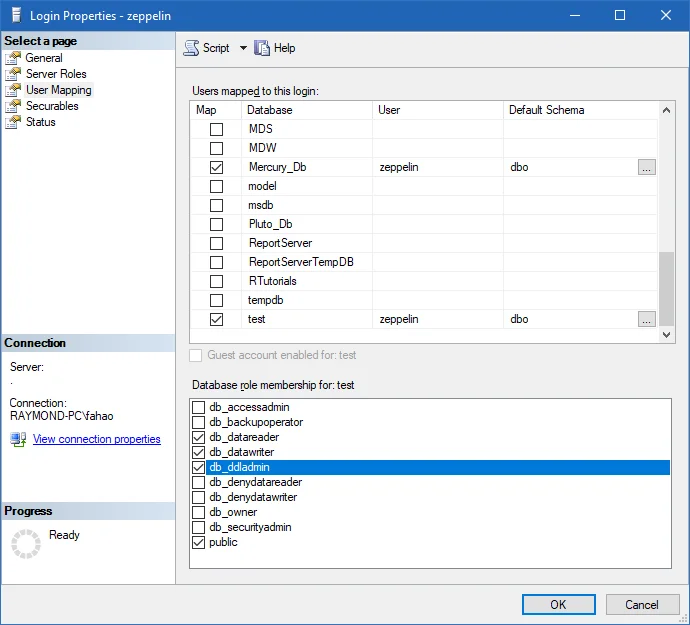Open schema browse button for test row

click(x=647, y=319)
